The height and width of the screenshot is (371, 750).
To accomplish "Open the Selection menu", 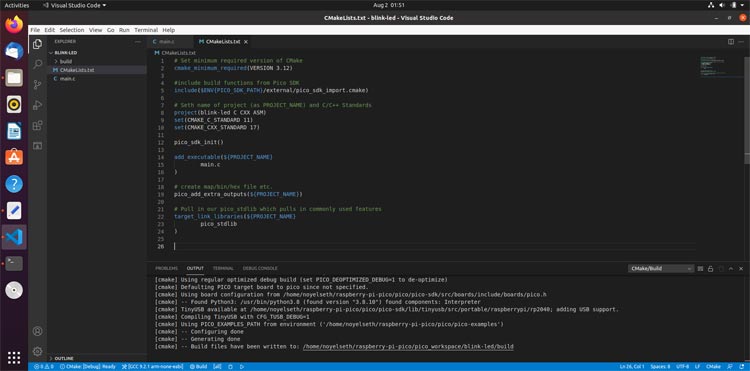I will (72, 30).
